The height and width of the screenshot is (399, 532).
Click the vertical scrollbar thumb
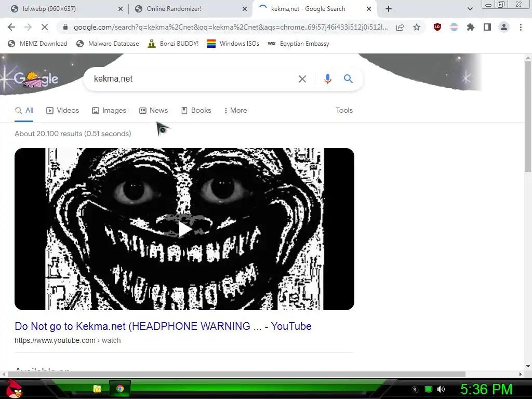tap(528, 117)
